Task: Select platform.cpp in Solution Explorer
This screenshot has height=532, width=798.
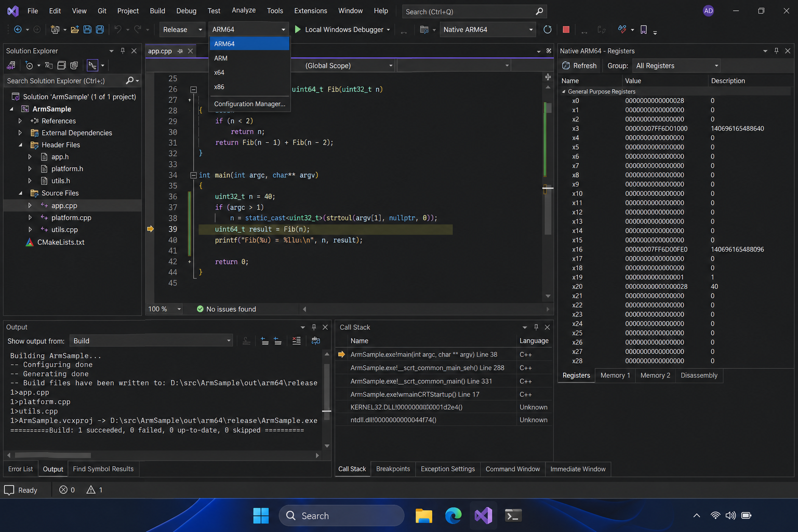Action: point(71,218)
